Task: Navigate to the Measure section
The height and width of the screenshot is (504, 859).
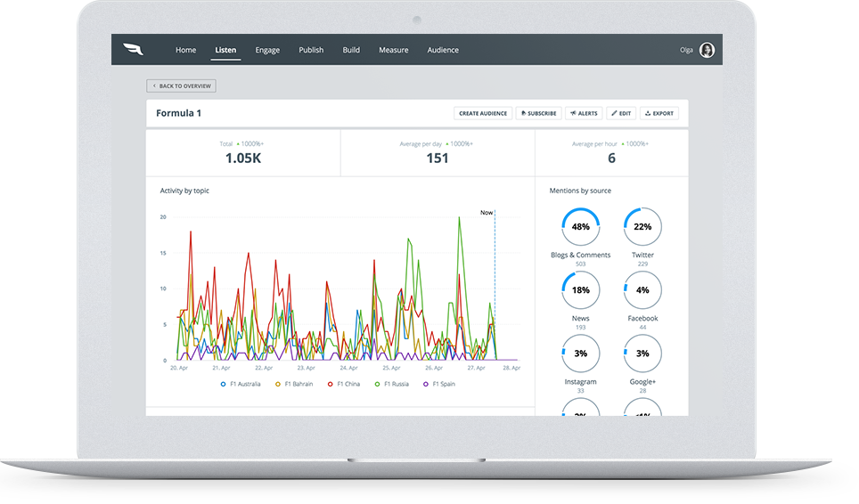Action: pyautogui.click(x=393, y=50)
